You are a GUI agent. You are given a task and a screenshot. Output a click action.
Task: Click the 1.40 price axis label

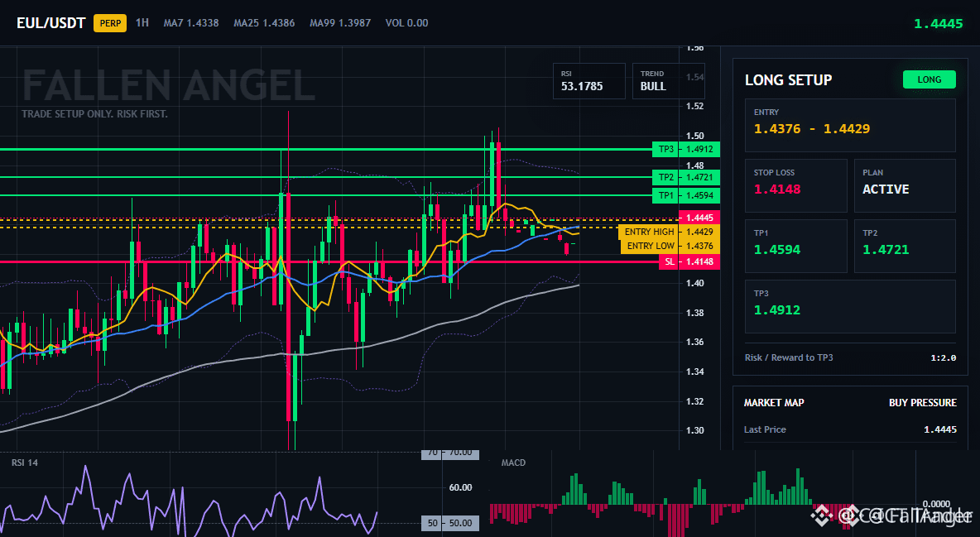695,283
